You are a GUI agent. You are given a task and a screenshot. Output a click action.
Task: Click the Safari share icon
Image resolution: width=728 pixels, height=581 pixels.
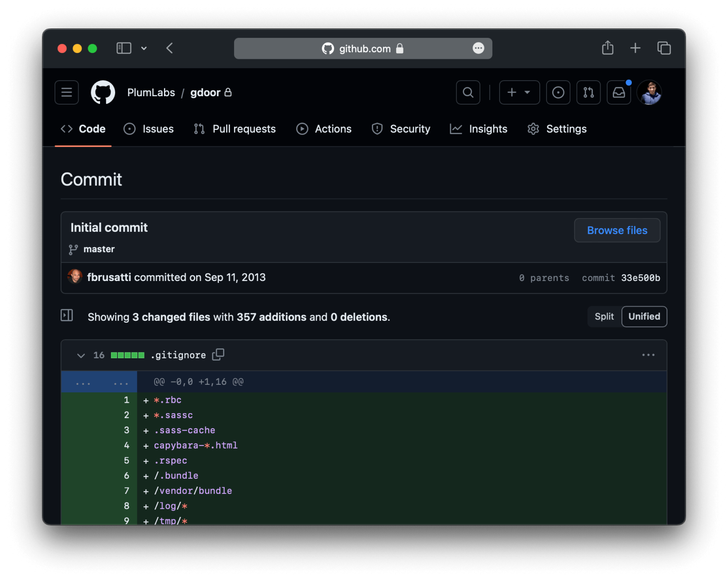(607, 48)
